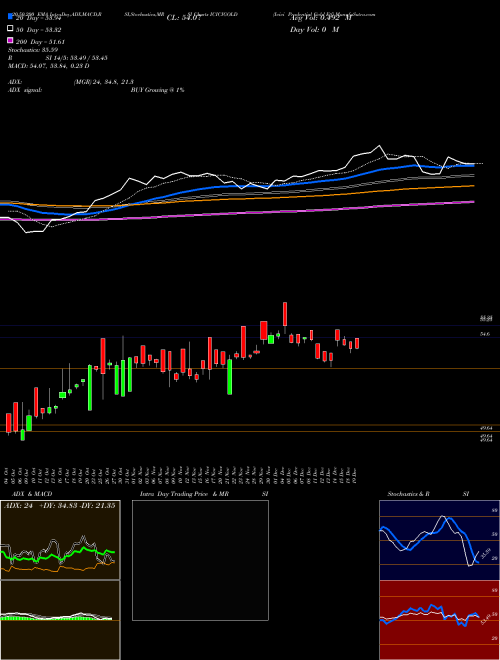This screenshot has width=500, height=660.
Task: Click the white 50 Day EMA legend swatch
Action: [x=10, y=28]
